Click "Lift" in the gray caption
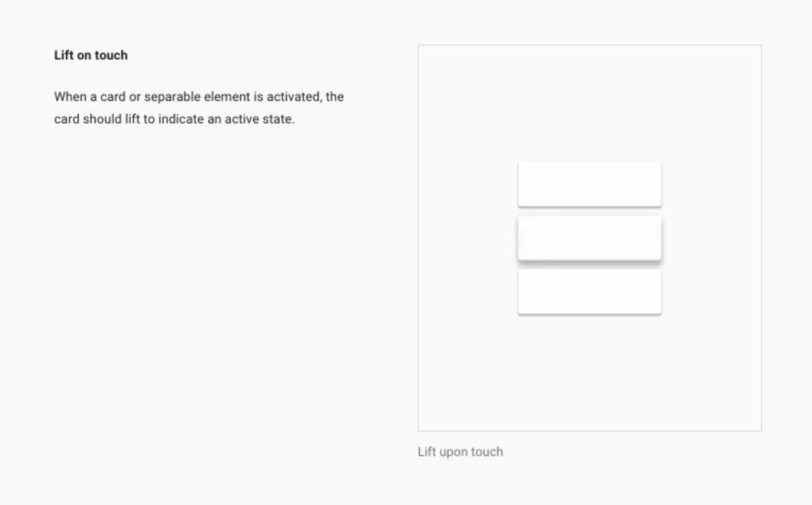This screenshot has height=505, width=812. pyautogui.click(x=427, y=452)
